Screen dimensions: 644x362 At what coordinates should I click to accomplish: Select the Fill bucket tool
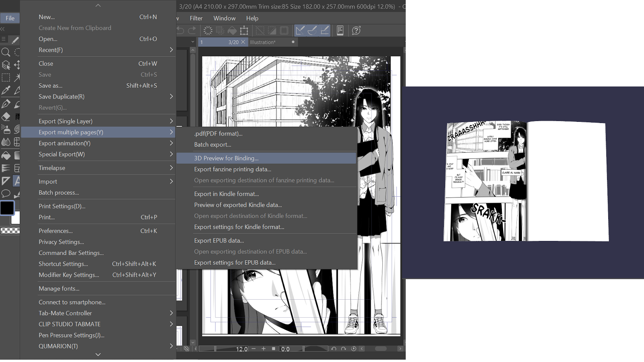point(6,155)
